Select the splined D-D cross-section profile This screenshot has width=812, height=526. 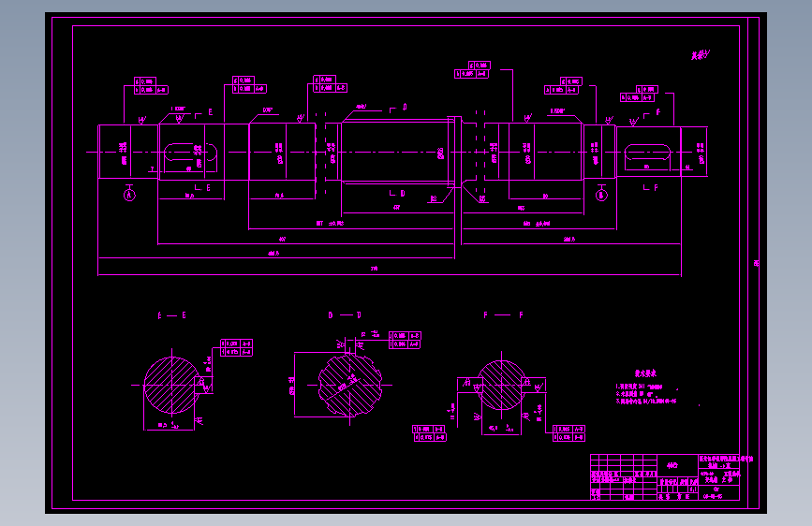click(x=350, y=386)
